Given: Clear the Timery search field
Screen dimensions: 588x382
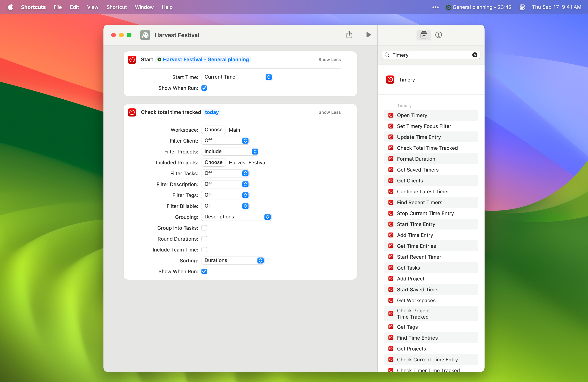Looking at the screenshot, I should 475,55.
